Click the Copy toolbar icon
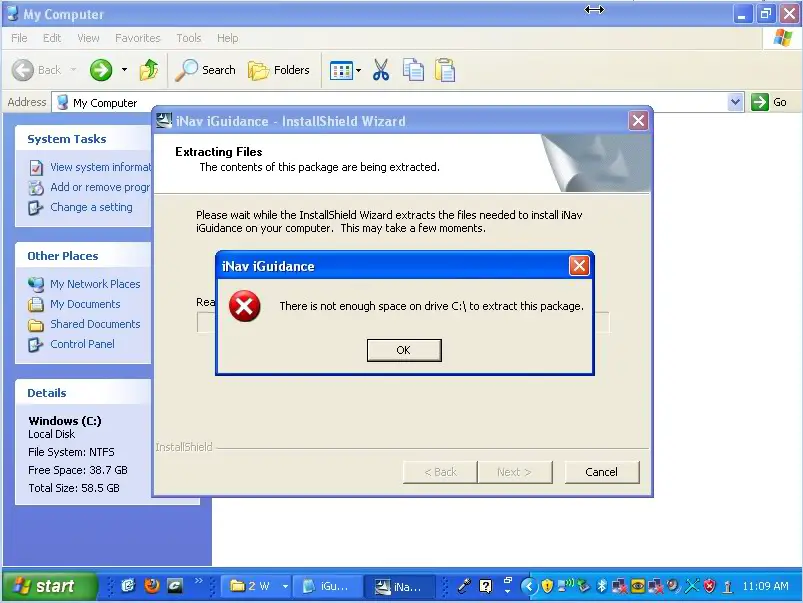Screen dimensions: 803x603 click(x=413, y=70)
